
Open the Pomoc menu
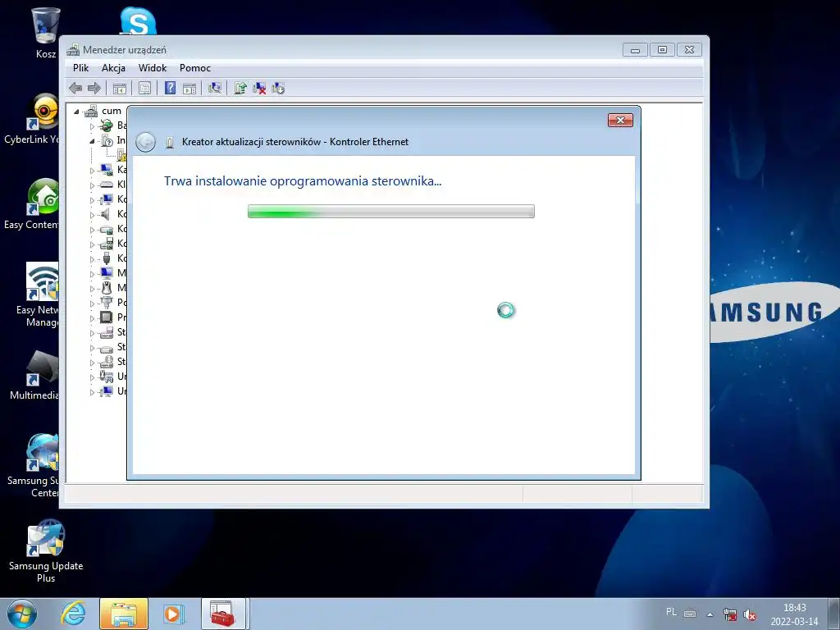(x=195, y=68)
